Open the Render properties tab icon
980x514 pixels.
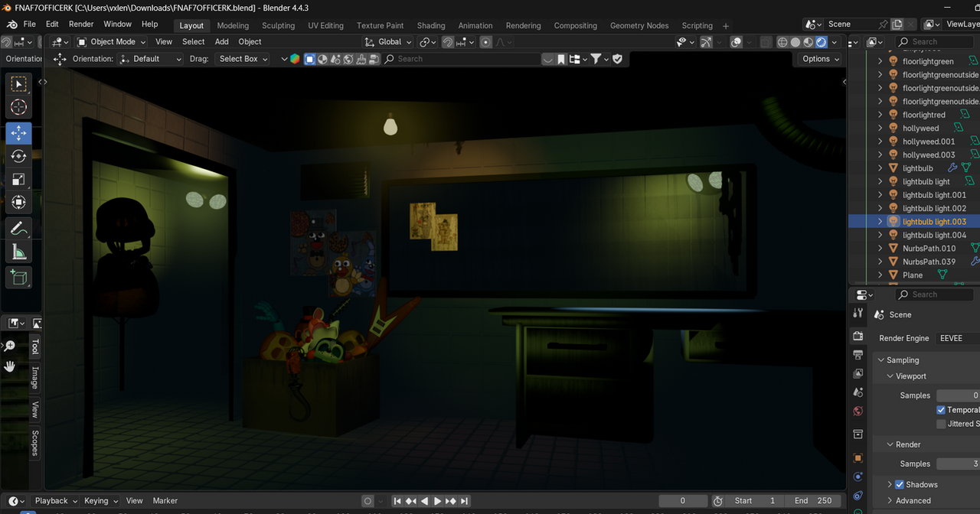858,337
